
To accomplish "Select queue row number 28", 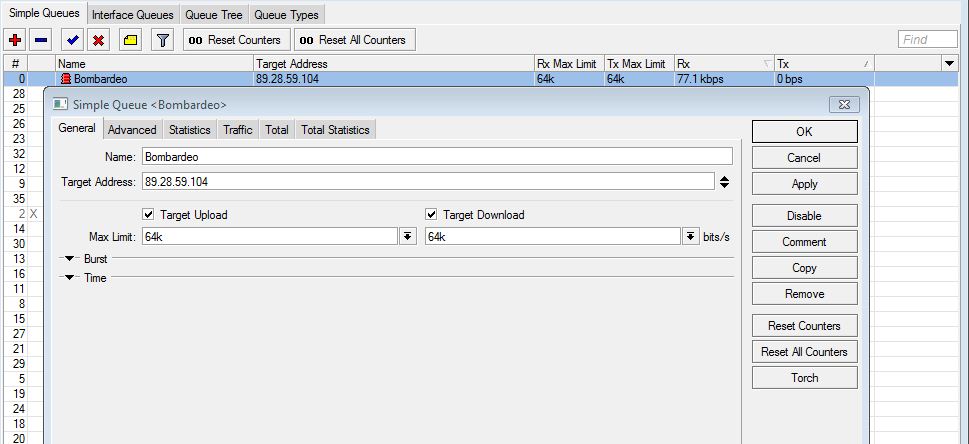I will tap(19, 93).
